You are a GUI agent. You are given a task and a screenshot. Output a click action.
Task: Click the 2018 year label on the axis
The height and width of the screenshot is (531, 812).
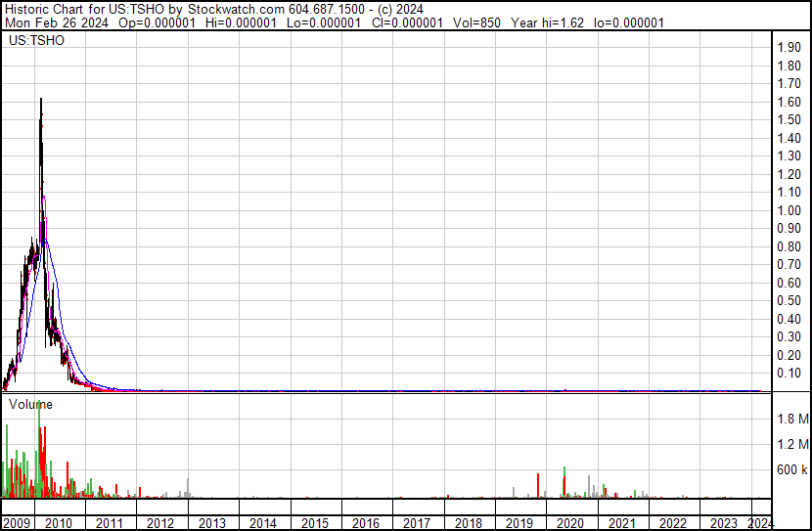click(x=469, y=523)
